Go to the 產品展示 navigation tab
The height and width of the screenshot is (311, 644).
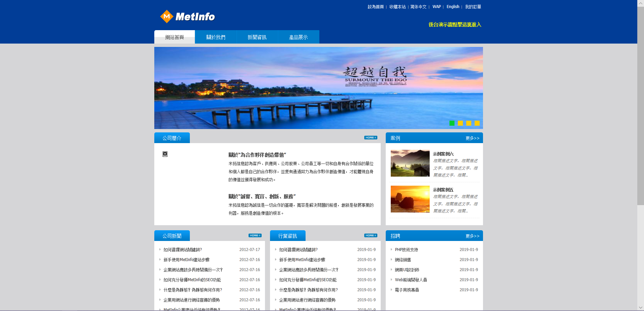click(298, 37)
